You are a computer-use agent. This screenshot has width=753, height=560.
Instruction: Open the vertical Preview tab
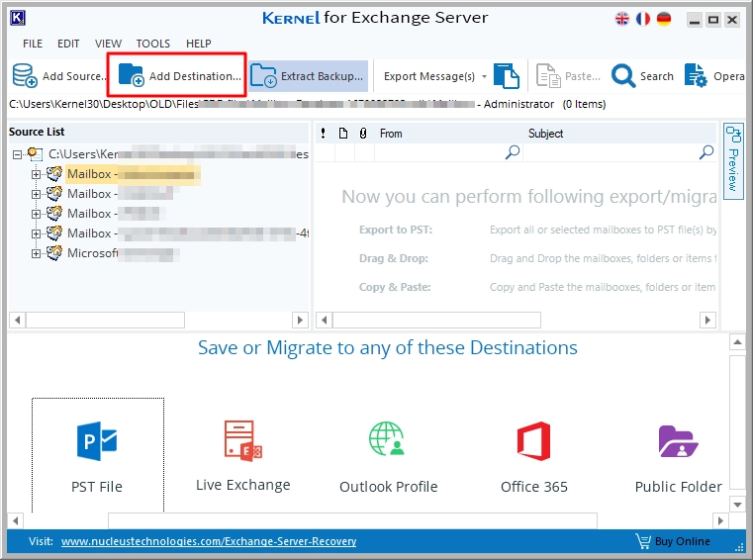(x=733, y=163)
